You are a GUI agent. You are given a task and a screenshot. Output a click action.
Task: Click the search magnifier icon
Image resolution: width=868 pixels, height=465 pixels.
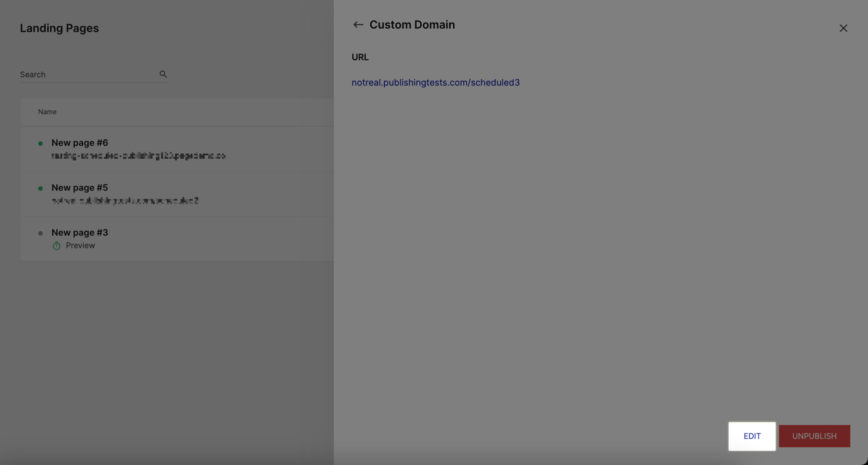pos(163,74)
